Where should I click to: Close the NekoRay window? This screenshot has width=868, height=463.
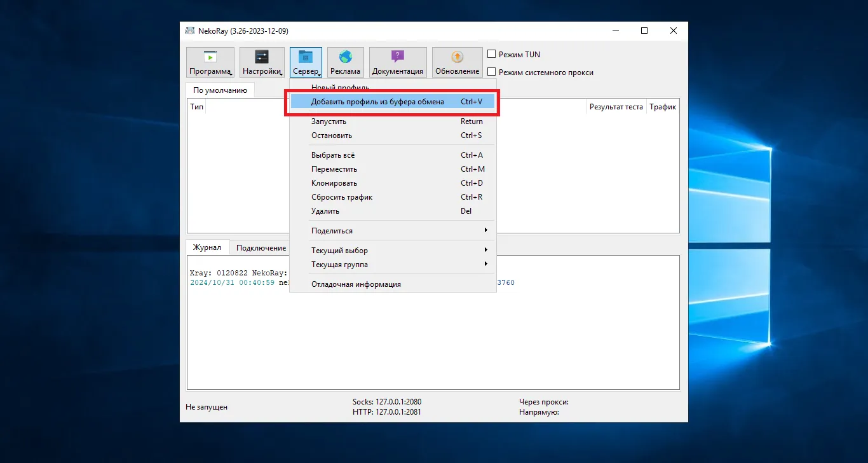[x=674, y=31]
